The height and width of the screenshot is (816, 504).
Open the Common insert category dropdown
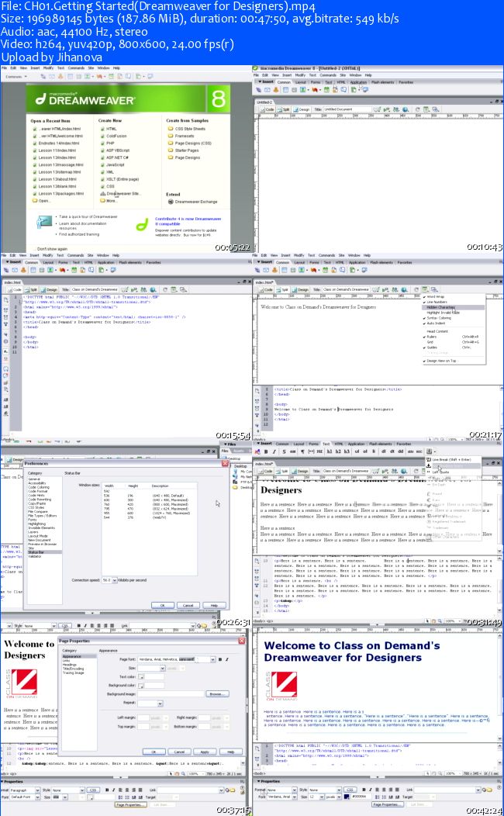(x=16, y=77)
